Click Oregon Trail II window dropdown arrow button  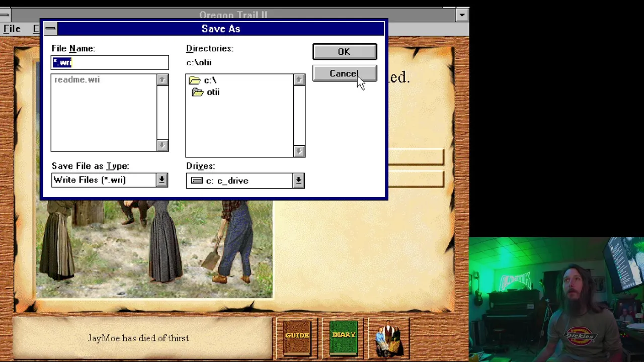[x=461, y=15]
